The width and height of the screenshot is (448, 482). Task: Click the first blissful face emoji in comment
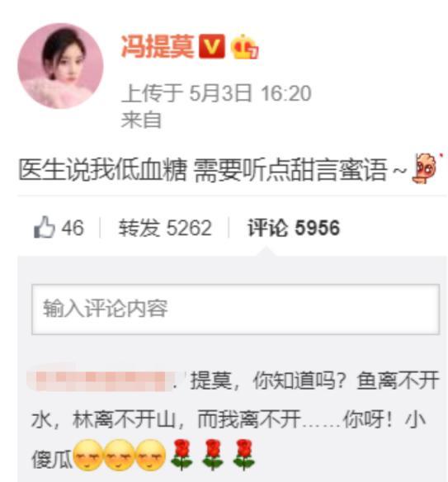(88, 455)
